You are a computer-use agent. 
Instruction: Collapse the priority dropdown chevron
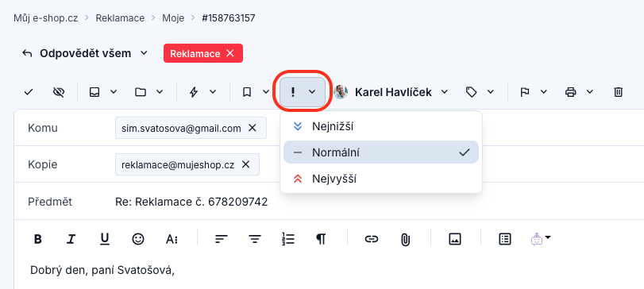click(x=312, y=92)
